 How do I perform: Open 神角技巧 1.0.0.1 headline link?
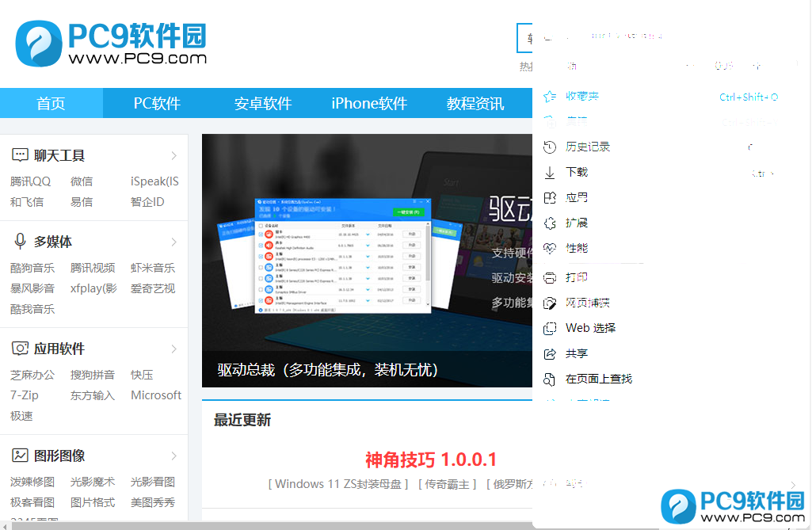tap(431, 459)
